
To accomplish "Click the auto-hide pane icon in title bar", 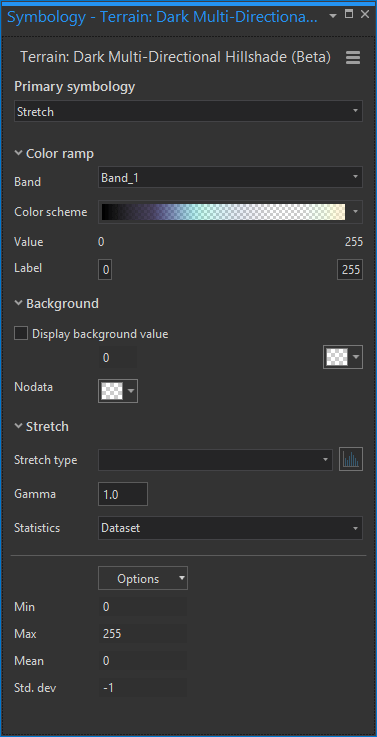I will point(349,14).
